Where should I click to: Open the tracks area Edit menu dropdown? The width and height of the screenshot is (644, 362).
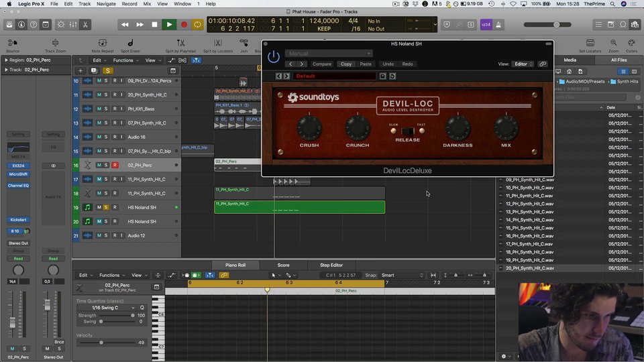(99, 60)
